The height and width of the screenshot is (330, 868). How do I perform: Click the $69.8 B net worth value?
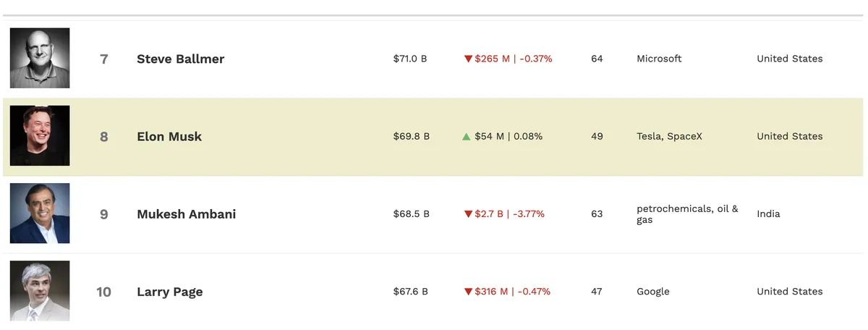pos(412,136)
